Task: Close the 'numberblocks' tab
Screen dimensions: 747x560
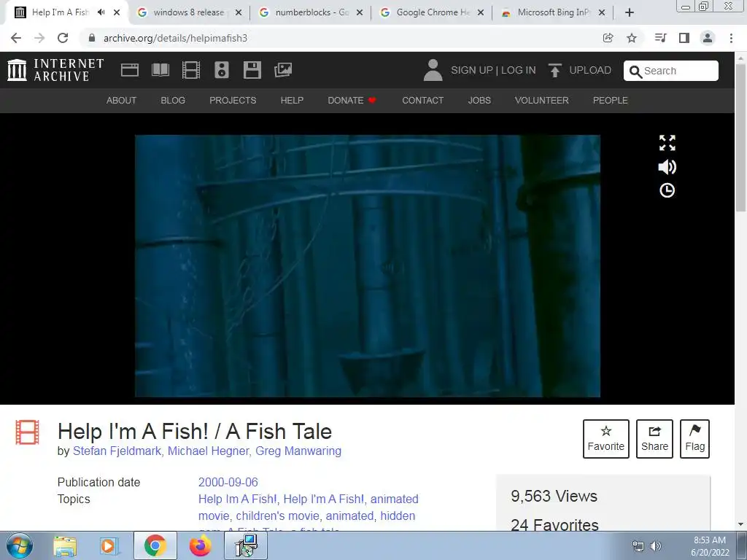Action: click(360, 13)
